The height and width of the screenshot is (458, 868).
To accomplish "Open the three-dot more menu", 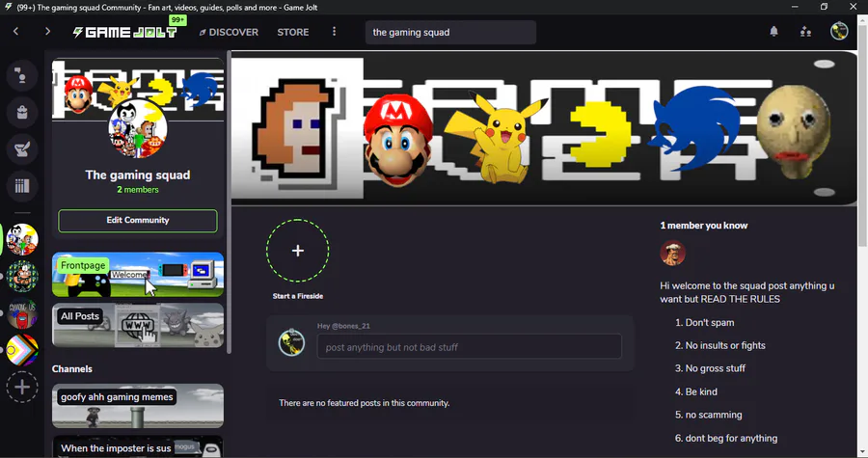I will 334,32.
